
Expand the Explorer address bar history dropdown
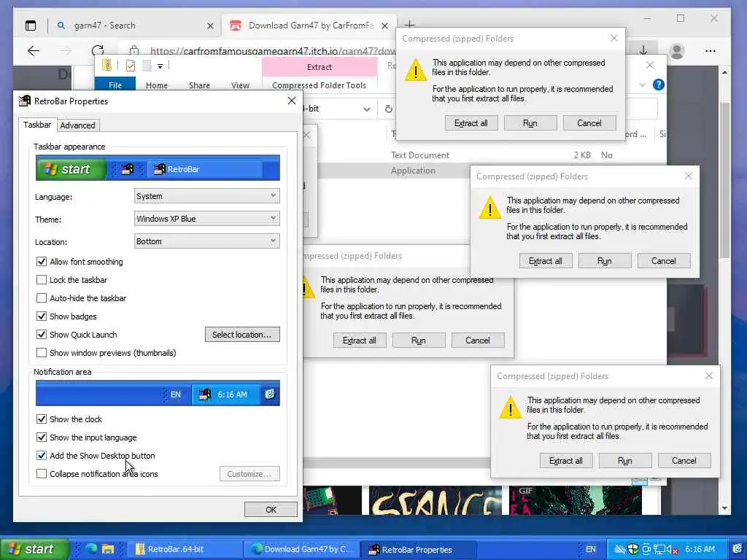pyautogui.click(x=366, y=109)
